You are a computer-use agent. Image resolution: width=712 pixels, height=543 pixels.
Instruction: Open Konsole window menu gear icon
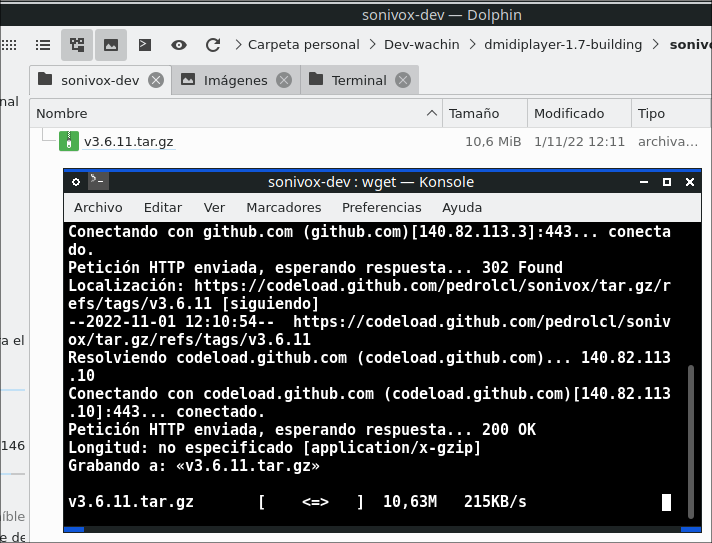pyautogui.click(x=76, y=182)
